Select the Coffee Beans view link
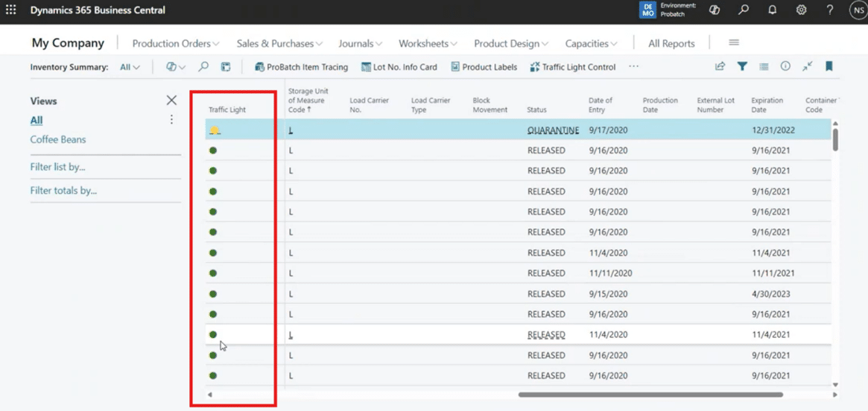 tap(58, 139)
